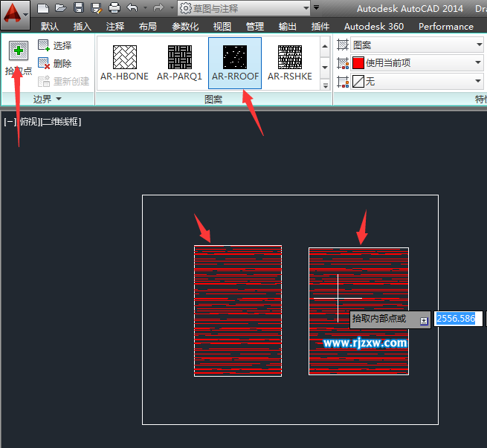The height and width of the screenshot is (448, 487).
Task: Click the Select (选择) boundary objects icon
Action: pos(44,45)
